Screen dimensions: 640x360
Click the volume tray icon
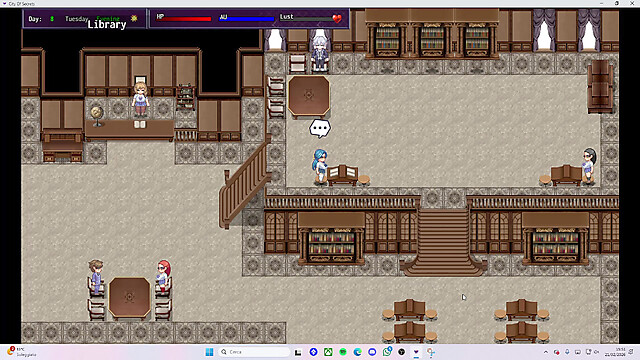click(596, 352)
